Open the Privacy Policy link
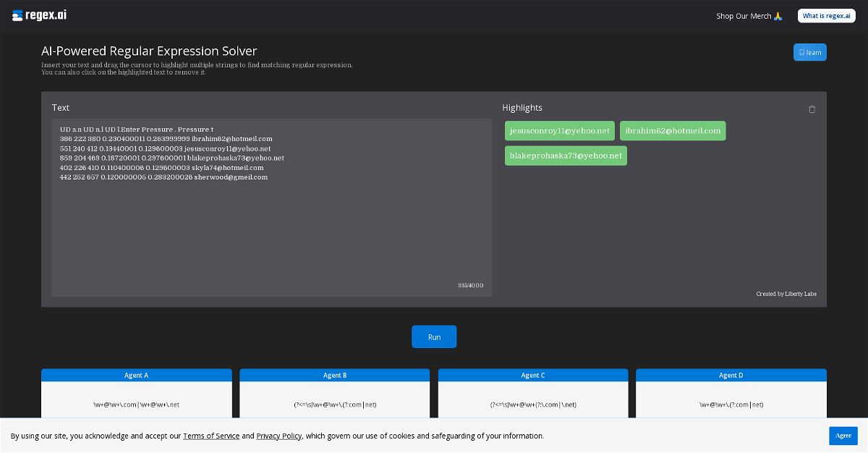 279,436
